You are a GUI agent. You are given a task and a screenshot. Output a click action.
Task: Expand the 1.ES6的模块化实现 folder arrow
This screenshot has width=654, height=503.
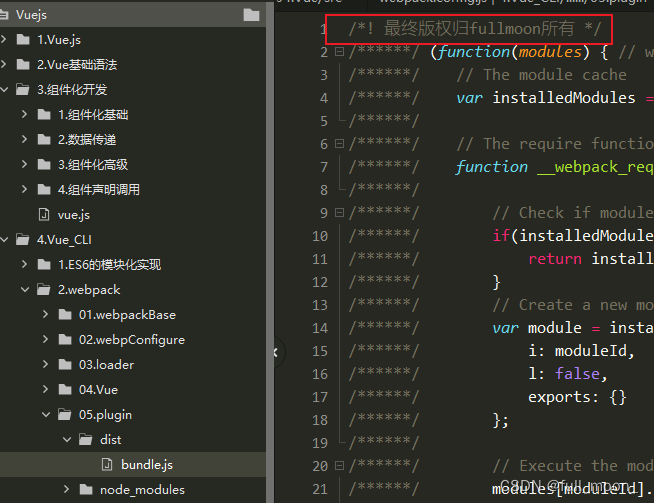coord(25,264)
